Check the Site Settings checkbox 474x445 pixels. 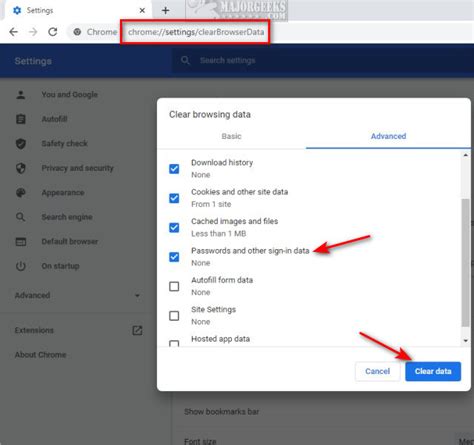click(x=174, y=316)
